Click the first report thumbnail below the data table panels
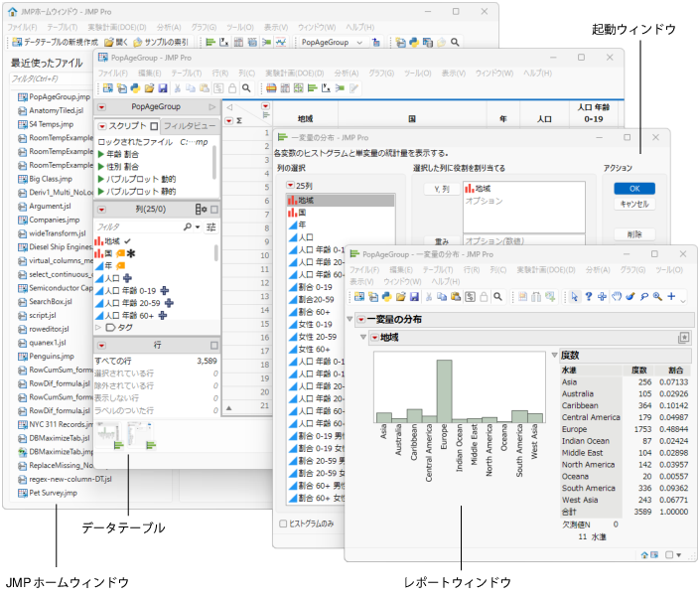The height and width of the screenshot is (599, 700). click(109, 435)
